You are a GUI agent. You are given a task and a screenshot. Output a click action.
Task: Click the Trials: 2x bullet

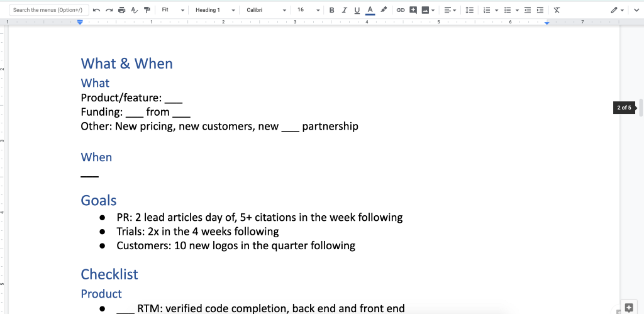197,232
